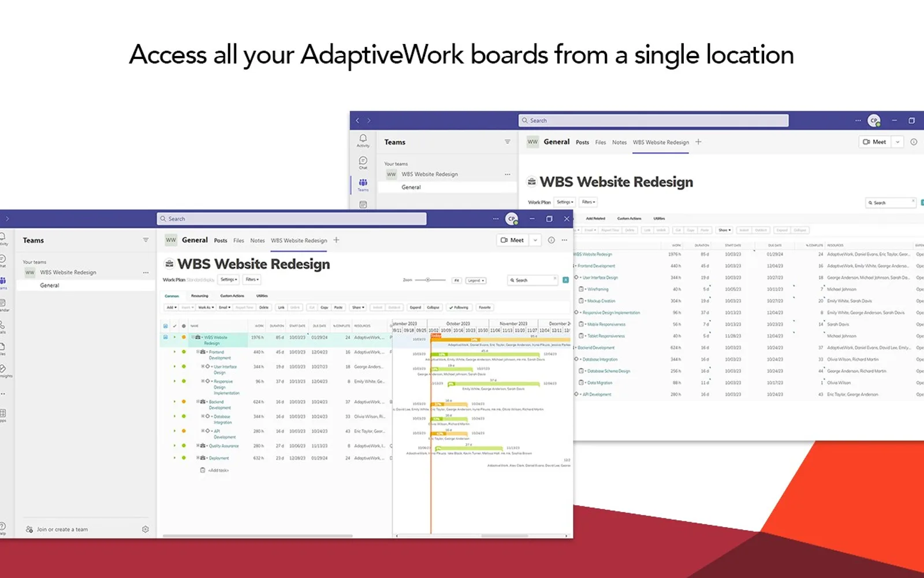Open the Notes tab in the back window
Screen dimensions: 924x578
click(619, 142)
